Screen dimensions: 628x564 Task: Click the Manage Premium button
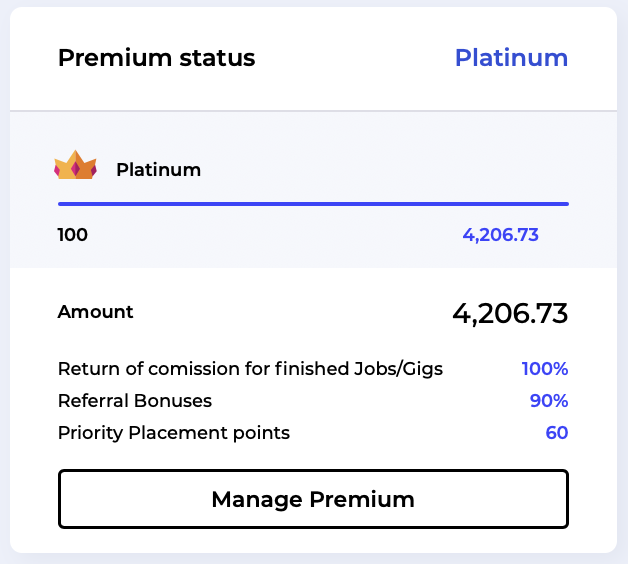pyautogui.click(x=313, y=499)
